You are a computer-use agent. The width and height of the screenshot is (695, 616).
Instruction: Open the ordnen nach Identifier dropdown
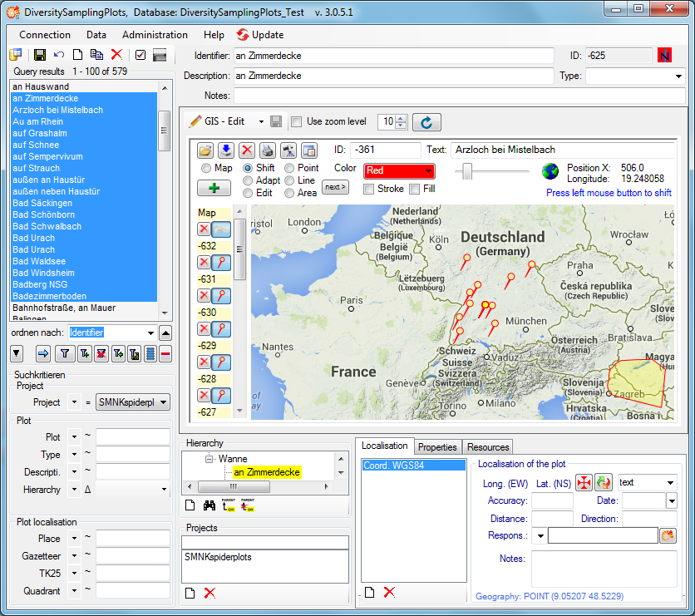112,333
